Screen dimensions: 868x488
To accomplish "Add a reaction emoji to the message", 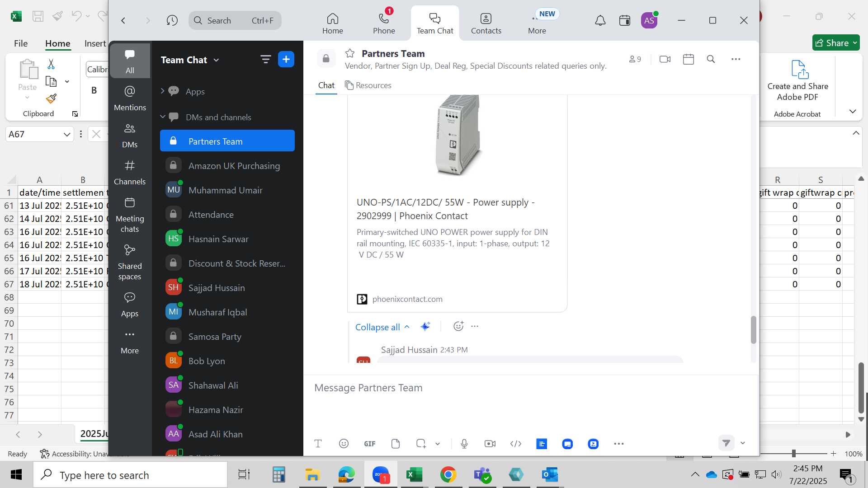I will (458, 326).
